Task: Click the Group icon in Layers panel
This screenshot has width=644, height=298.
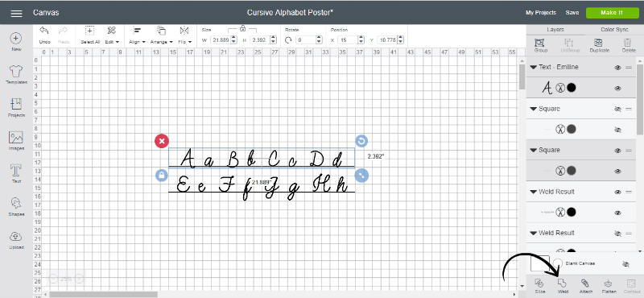Action: (x=540, y=45)
